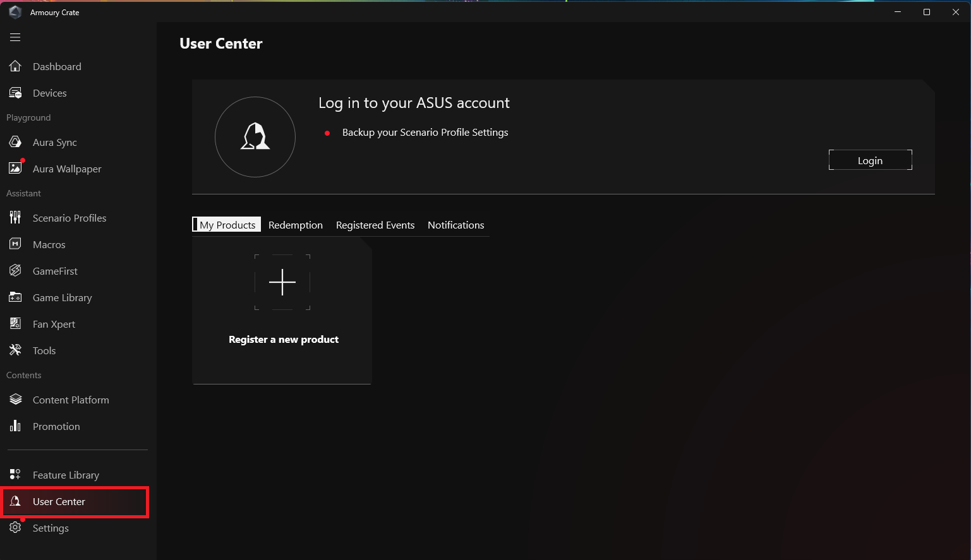
Task: Click Game Library icon
Action: pos(15,297)
